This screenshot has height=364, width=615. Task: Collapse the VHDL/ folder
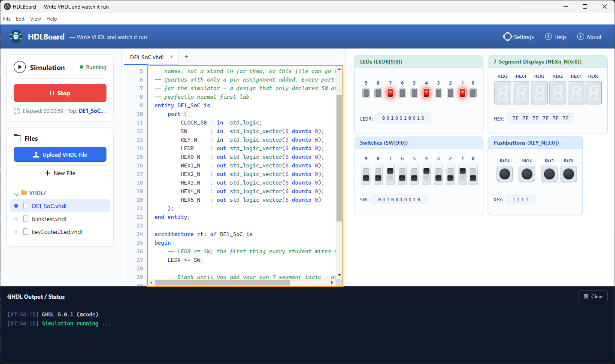[16, 193]
